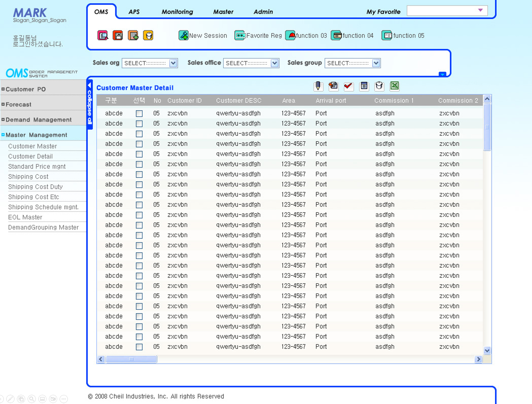Click the red floppy disk save icon
The height and width of the screenshot is (404, 532).
click(x=118, y=36)
